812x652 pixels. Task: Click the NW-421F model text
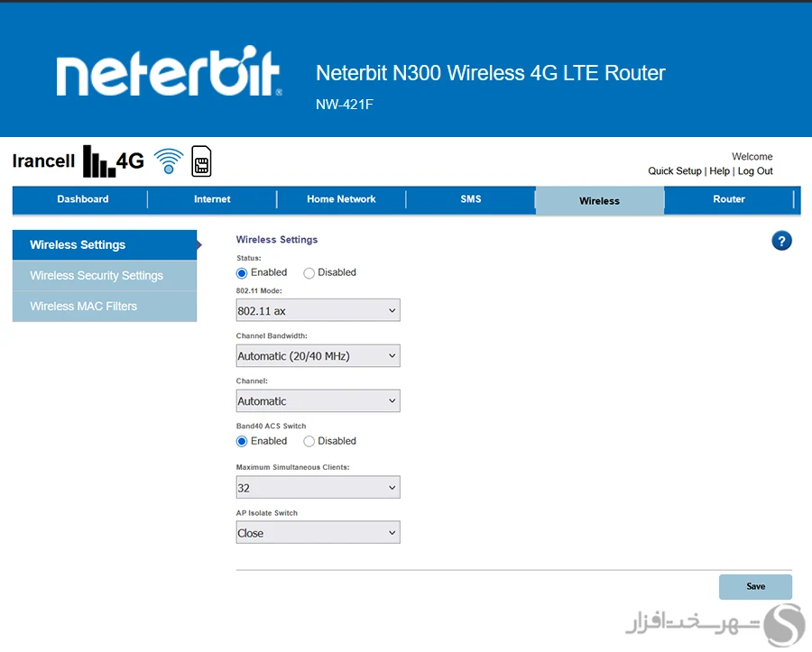point(345,105)
